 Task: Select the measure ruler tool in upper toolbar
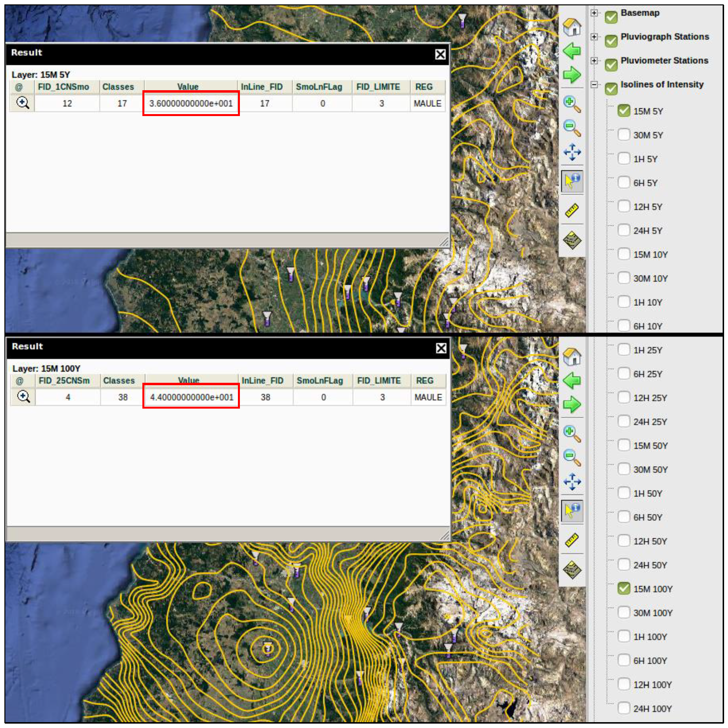coord(572,210)
